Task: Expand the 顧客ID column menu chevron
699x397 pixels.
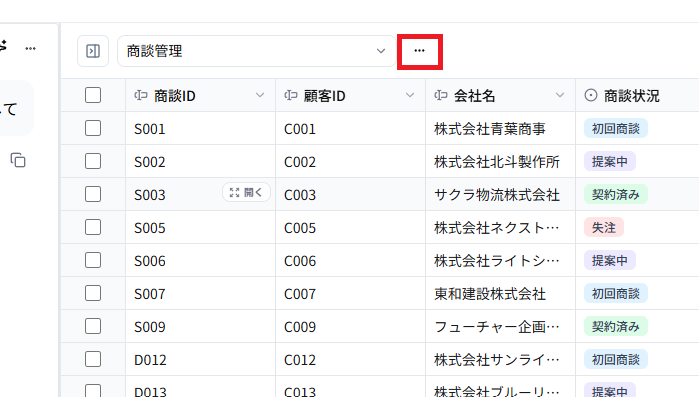Action: (410, 95)
